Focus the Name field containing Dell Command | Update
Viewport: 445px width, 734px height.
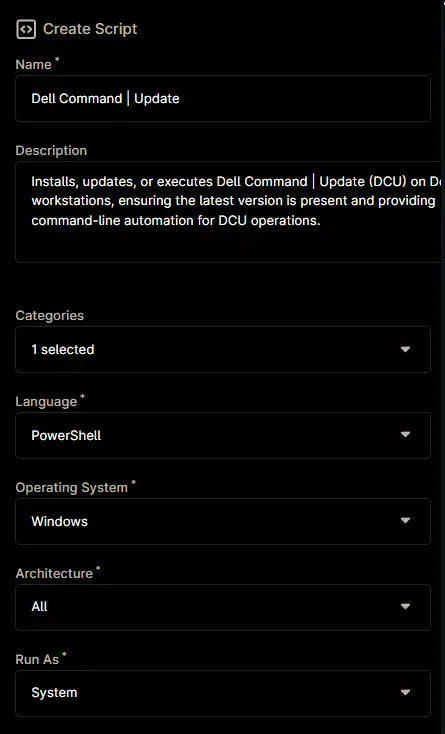tap(223, 98)
